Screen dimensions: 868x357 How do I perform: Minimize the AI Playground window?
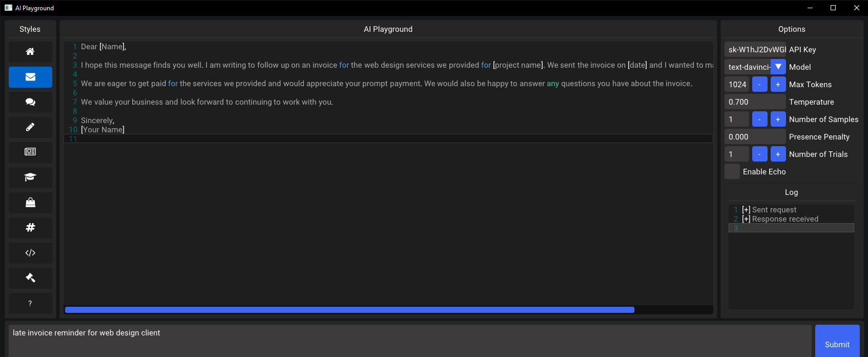click(810, 8)
